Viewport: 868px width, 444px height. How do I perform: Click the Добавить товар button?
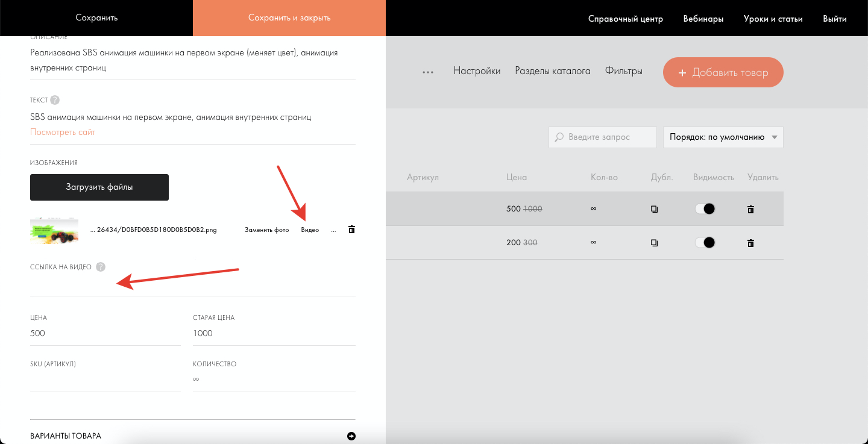[723, 72]
